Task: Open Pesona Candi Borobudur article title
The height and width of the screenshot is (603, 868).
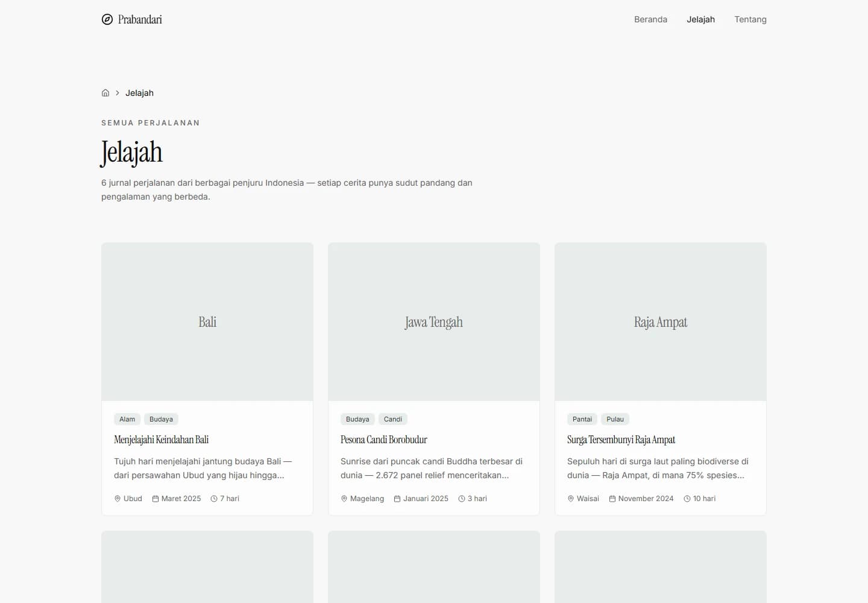Action: tap(384, 440)
